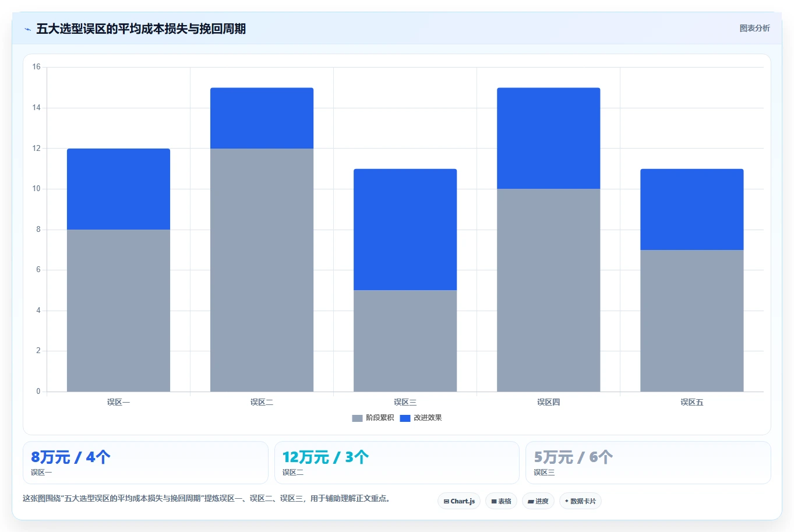This screenshot has height=532, width=794.
Task: Select the 数据卡片 tag
Action: (x=580, y=501)
